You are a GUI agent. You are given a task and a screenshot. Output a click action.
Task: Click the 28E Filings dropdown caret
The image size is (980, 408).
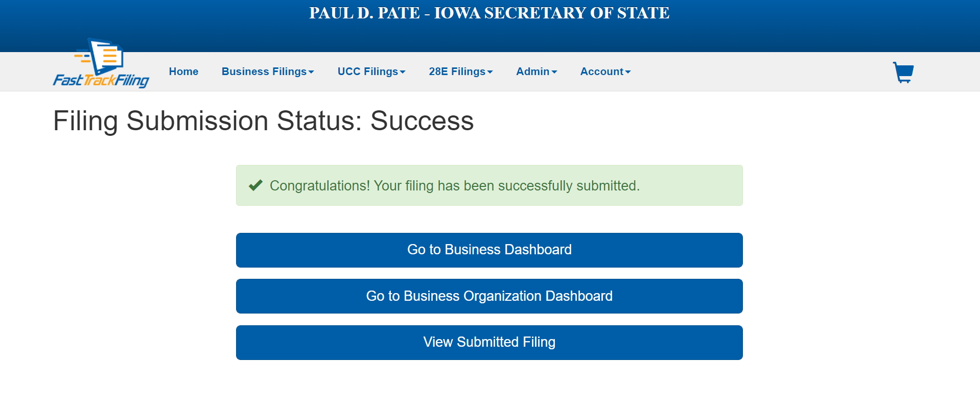pos(490,72)
